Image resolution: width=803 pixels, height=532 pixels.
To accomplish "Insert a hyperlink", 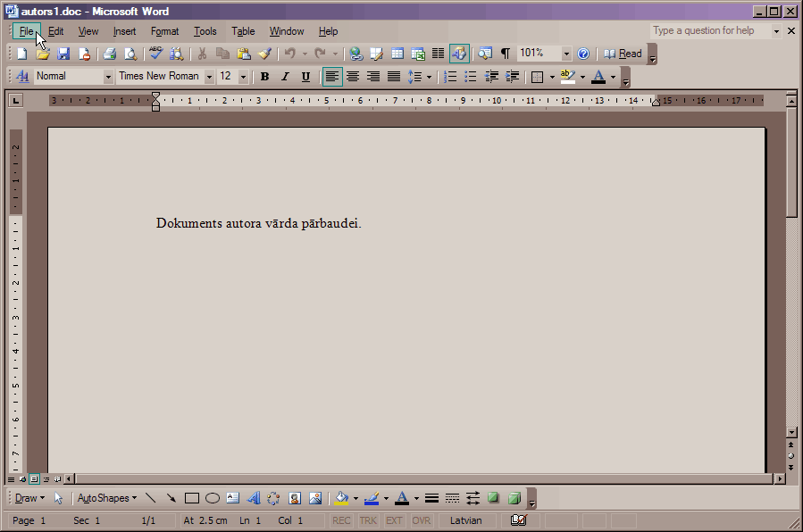I will [x=355, y=54].
